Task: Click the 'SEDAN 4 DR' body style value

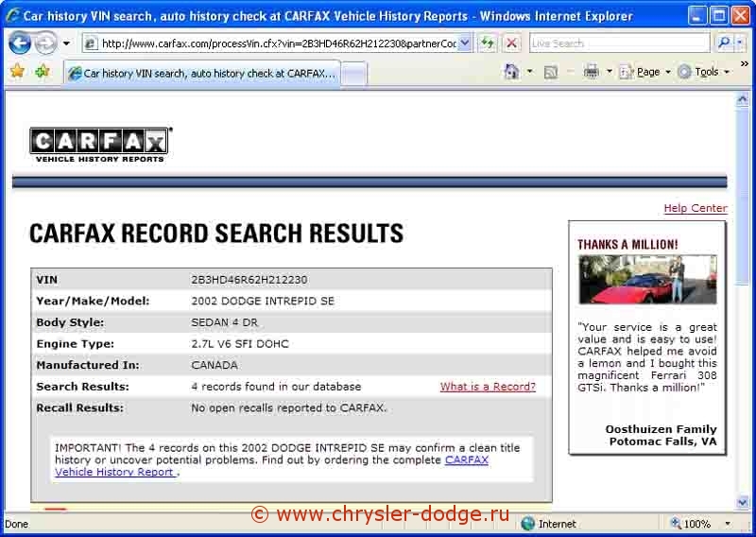Action: coord(225,322)
